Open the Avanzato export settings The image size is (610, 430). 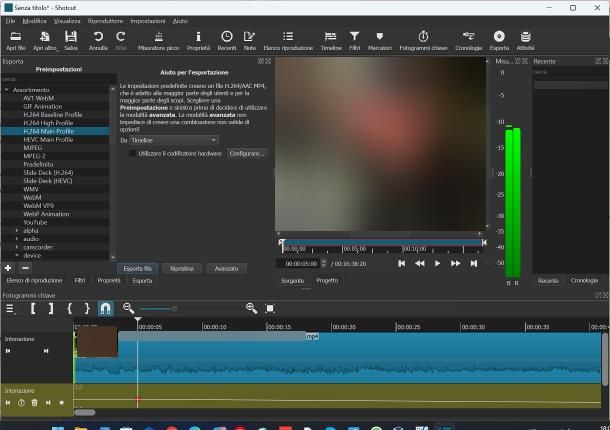[226, 269]
